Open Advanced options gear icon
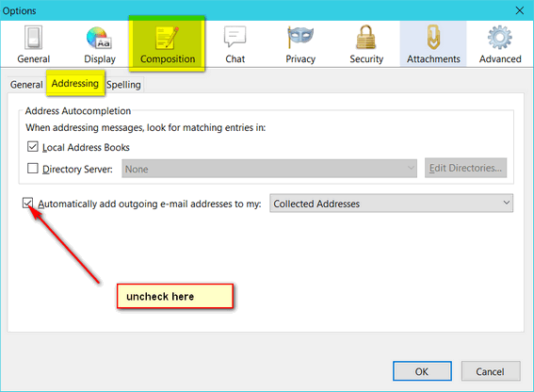This screenshot has height=392, width=534. [499, 38]
